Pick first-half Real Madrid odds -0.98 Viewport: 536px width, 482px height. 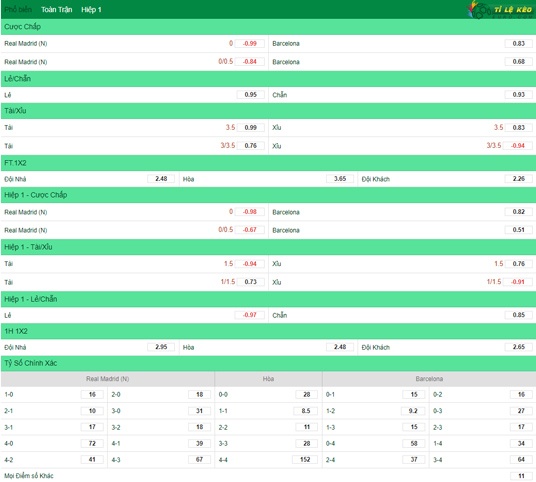click(250, 212)
